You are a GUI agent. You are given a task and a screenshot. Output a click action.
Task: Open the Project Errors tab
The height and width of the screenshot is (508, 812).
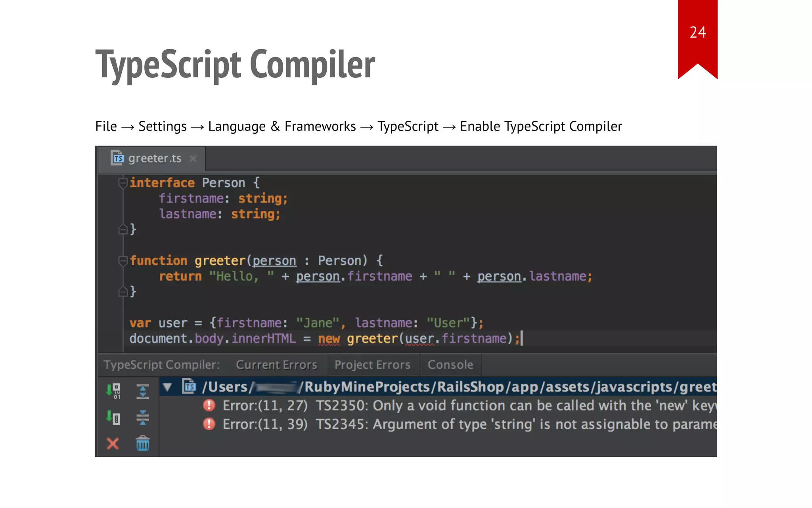pyautogui.click(x=372, y=365)
